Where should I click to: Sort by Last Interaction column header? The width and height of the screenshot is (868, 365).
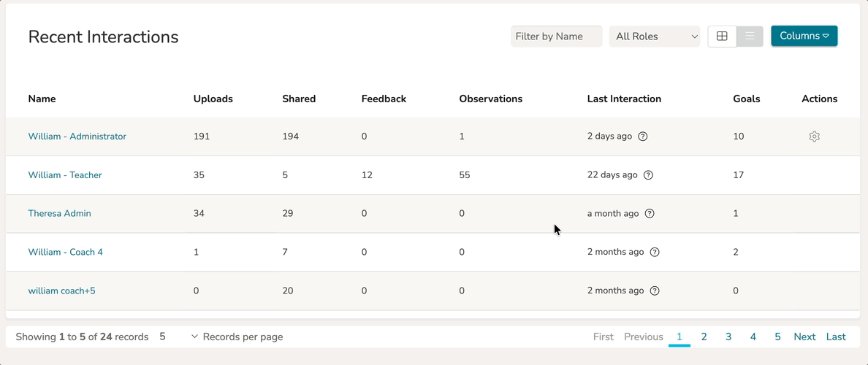[624, 99]
